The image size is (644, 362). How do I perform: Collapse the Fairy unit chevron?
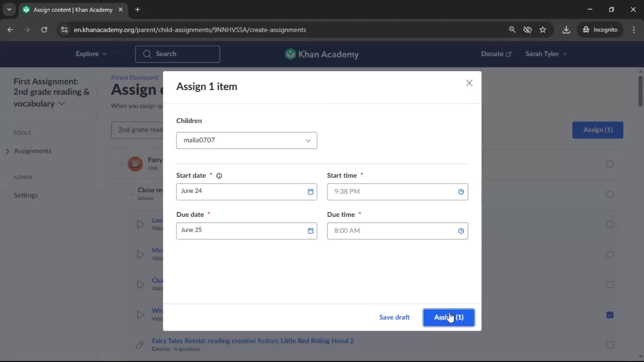tap(122, 164)
